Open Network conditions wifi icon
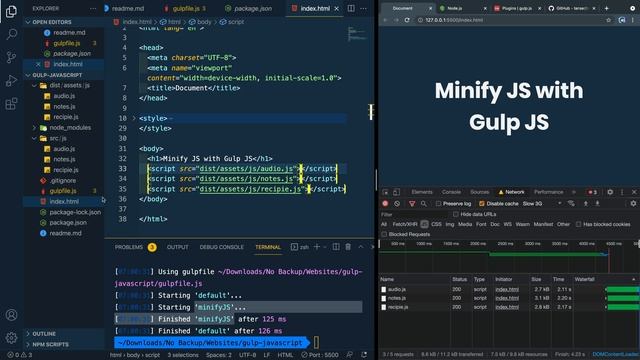 (571, 203)
